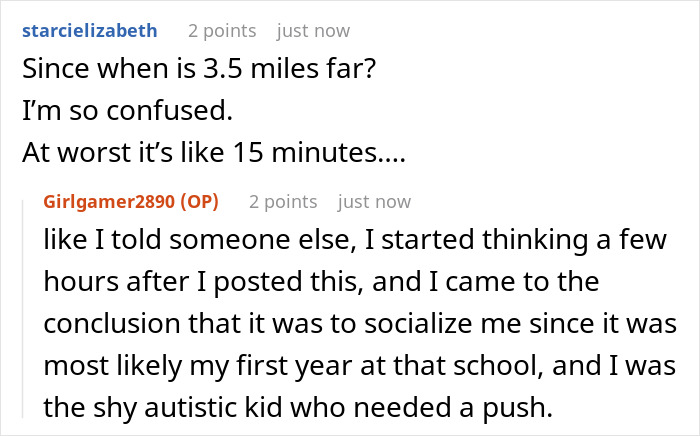Click the line starting 'most likely my first year'
The image size is (700, 436).
pos(359,365)
